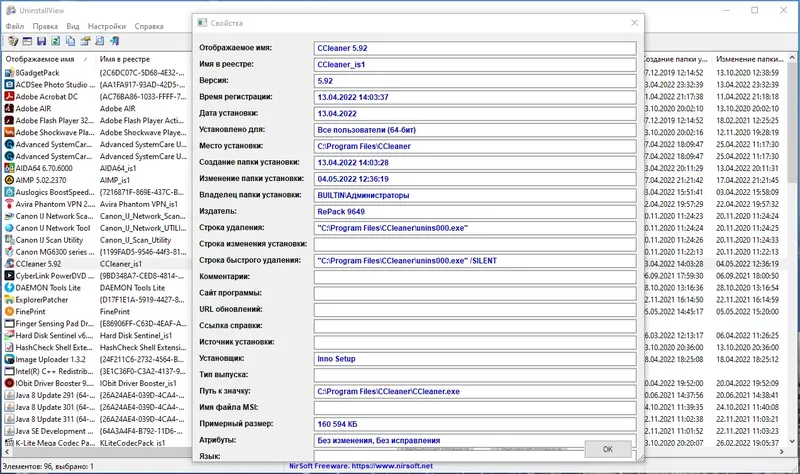Click the Строка удаления field
The height and width of the screenshot is (474, 800).
pos(475,228)
